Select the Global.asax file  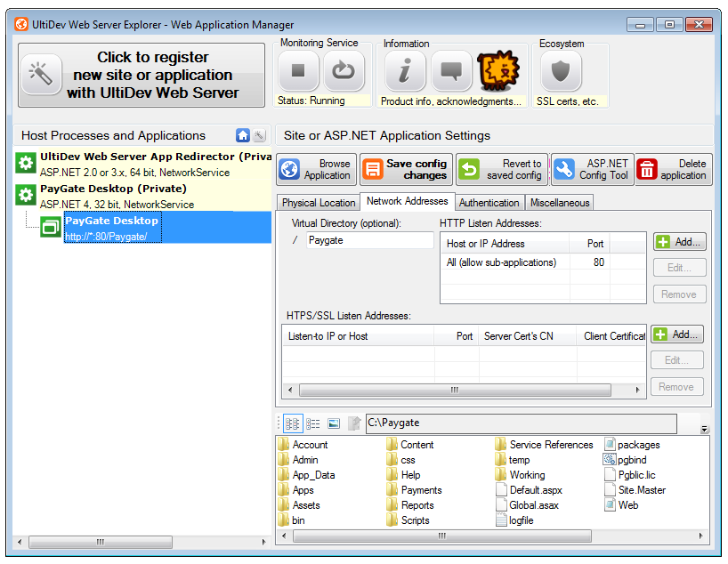click(x=528, y=505)
